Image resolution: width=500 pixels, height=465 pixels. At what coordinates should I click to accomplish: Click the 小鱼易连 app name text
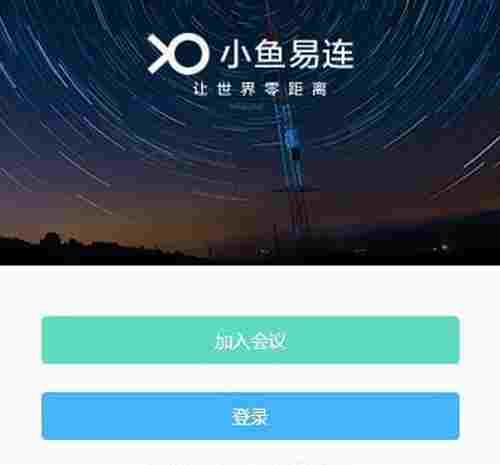point(287,55)
